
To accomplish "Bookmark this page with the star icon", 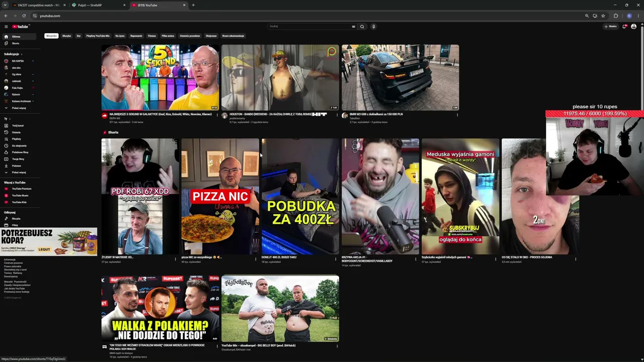I will pyautogui.click(x=603, y=16).
